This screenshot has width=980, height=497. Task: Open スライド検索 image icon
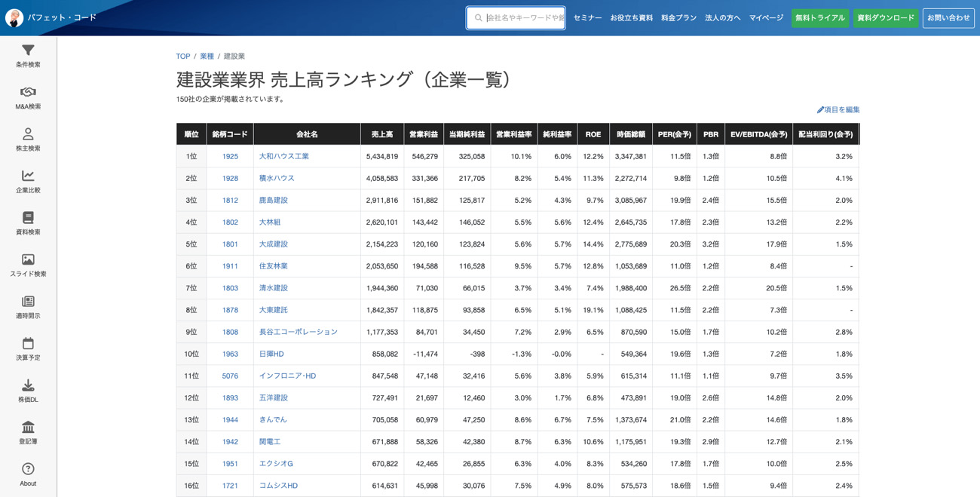28,259
